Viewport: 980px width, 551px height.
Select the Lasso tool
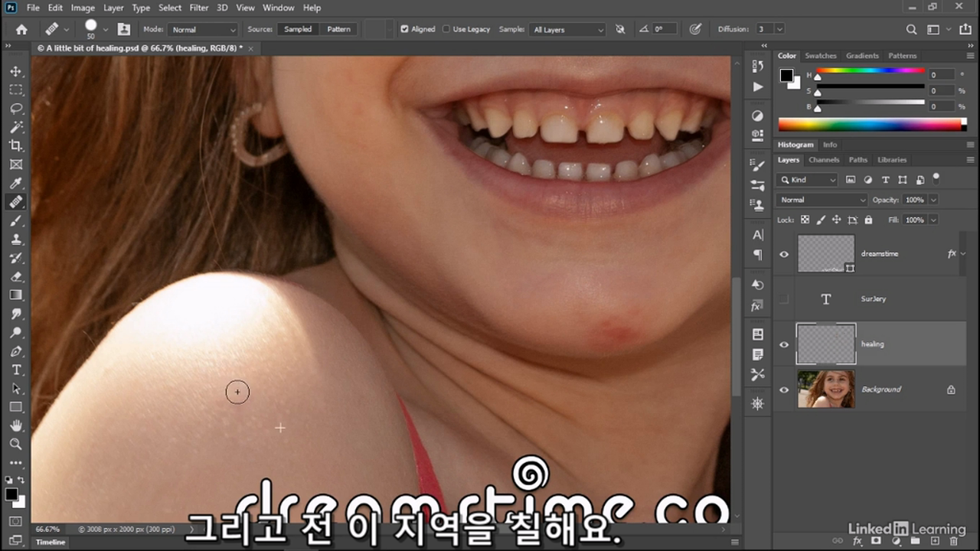click(16, 109)
